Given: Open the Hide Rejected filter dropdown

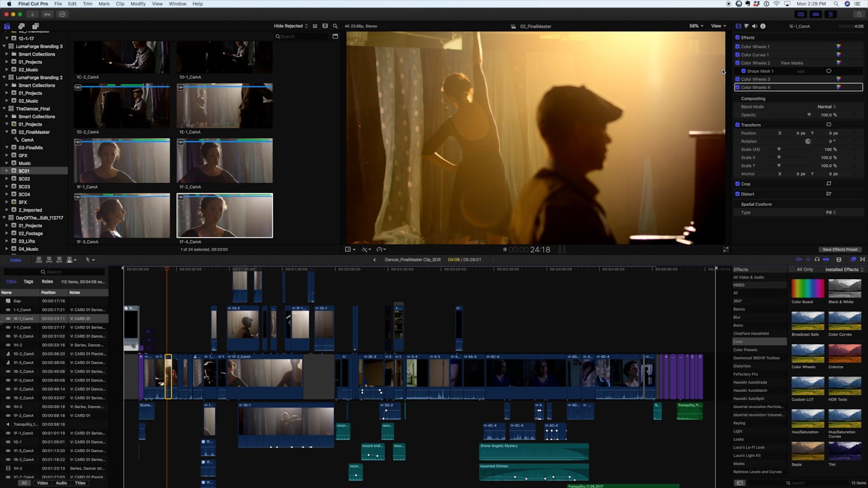Looking at the screenshot, I should coord(291,26).
